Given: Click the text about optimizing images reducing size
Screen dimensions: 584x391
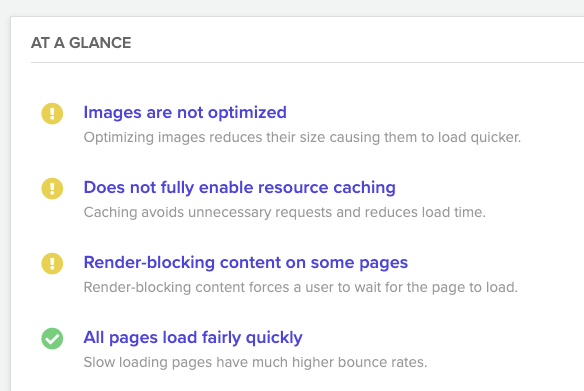Looking at the screenshot, I should click(x=302, y=137).
